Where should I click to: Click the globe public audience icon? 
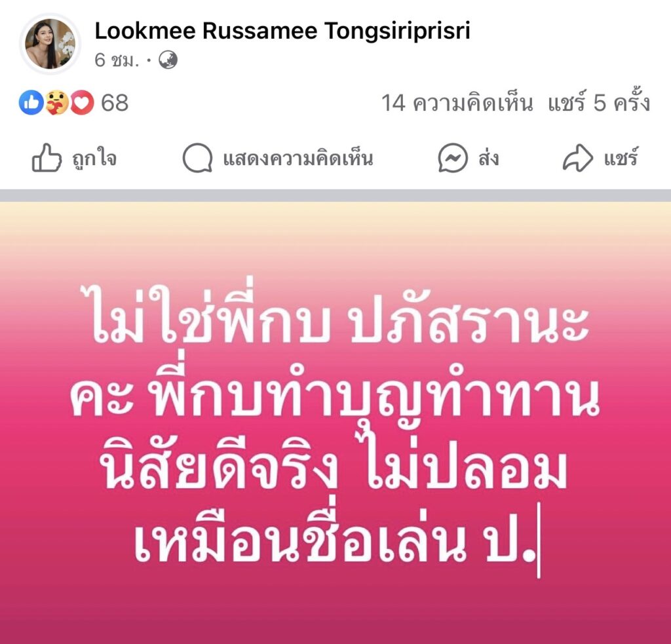click(x=168, y=60)
